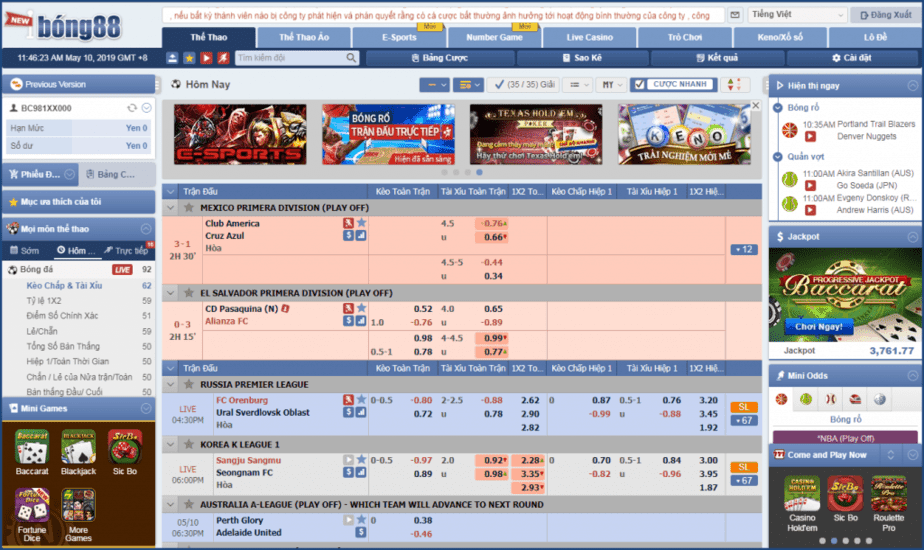Switch to the Live Casino tab
Viewport: 924px width, 550px height.
[589, 37]
